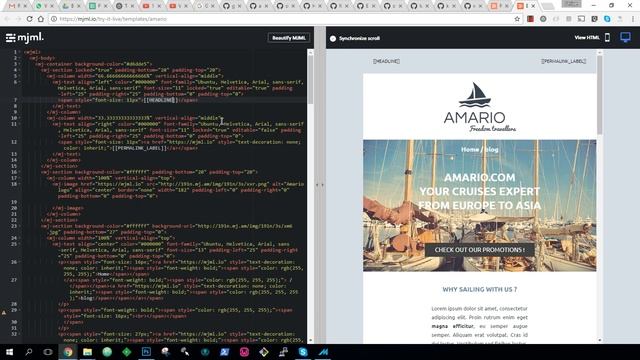Click the AMARIO.COM hero headline text
This screenshot has width=640, height=360.
480,178
